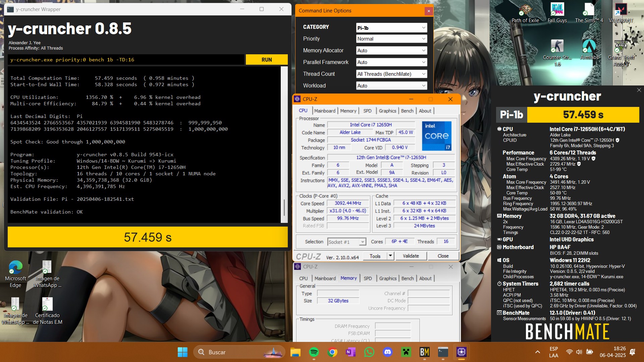644x362 pixels.
Task: Click ESP LAA language indicator
Action: [x=554, y=352]
